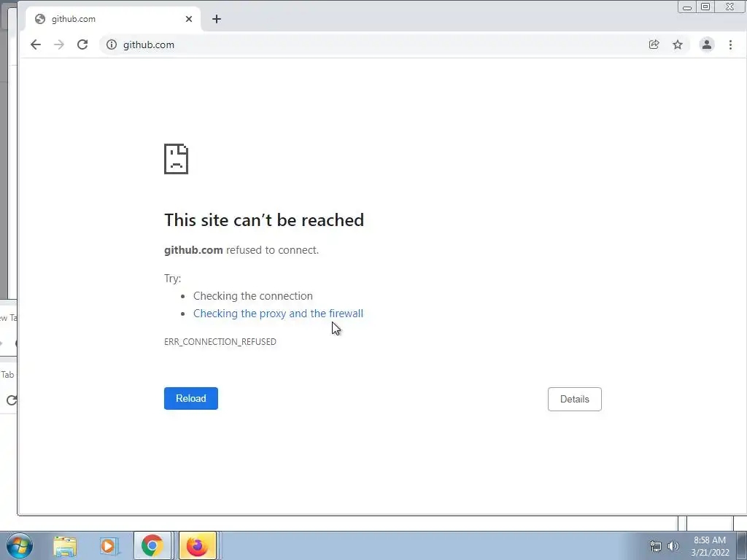This screenshot has height=560, width=747.
Task: Click the globe favicon on the github.com tab
Action: click(x=40, y=19)
